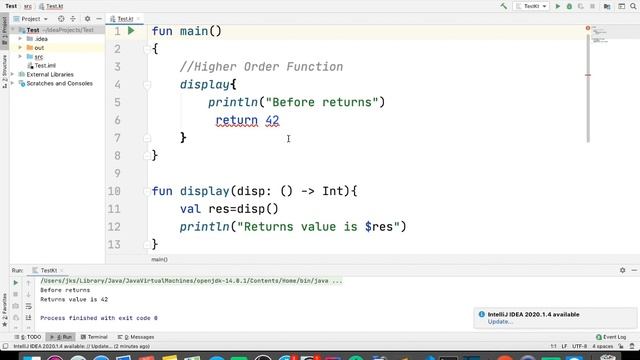The height and width of the screenshot is (360, 640).
Task: Click the scroll-to-end icon in Run panel
Action: pyautogui.click(x=28, y=318)
